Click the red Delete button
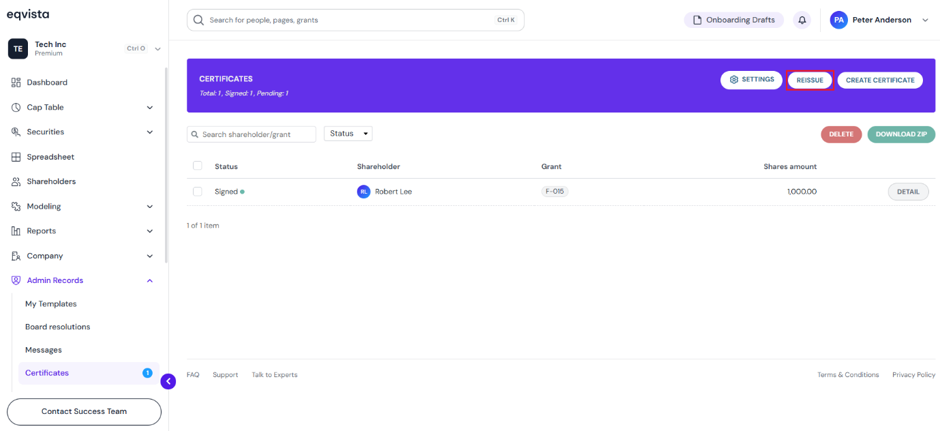 pyautogui.click(x=841, y=135)
